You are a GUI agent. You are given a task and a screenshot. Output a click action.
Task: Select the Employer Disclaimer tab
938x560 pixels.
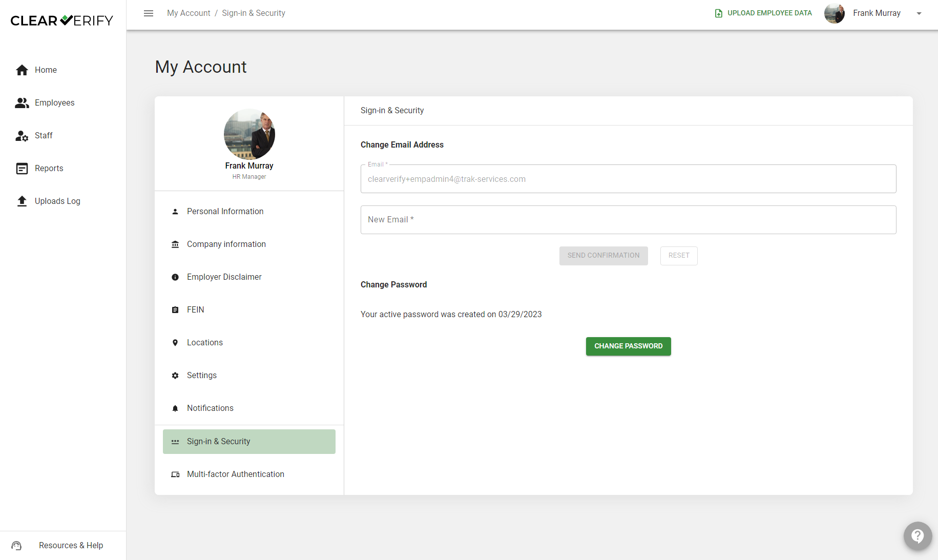[249, 277]
